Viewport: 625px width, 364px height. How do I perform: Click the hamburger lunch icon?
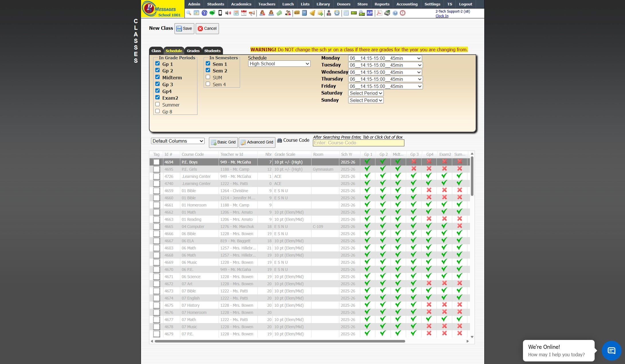[x=297, y=13]
